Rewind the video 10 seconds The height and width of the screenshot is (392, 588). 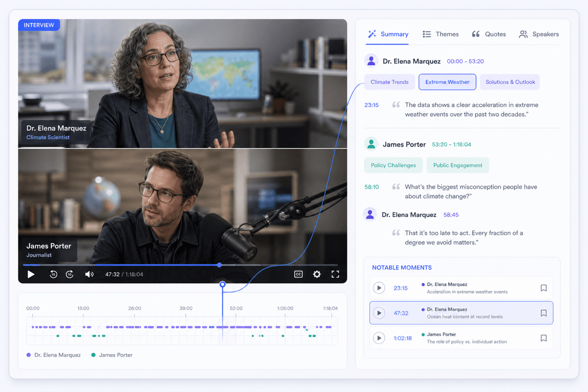tap(54, 274)
